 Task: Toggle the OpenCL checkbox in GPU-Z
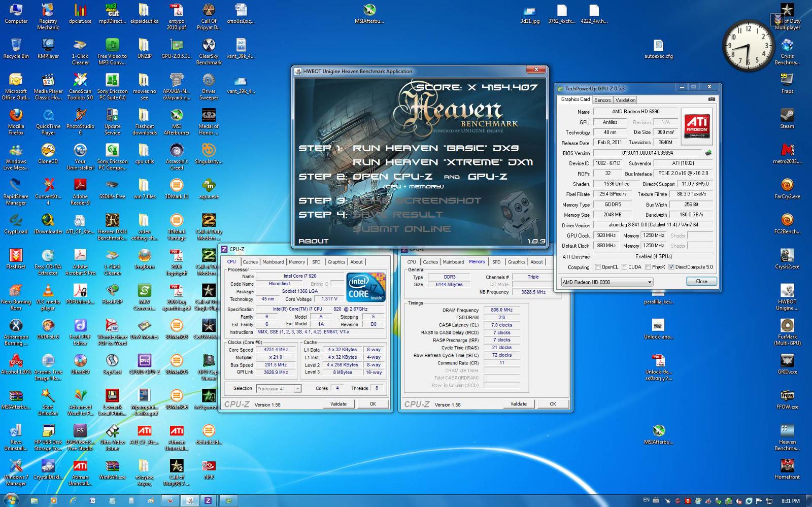(598, 267)
